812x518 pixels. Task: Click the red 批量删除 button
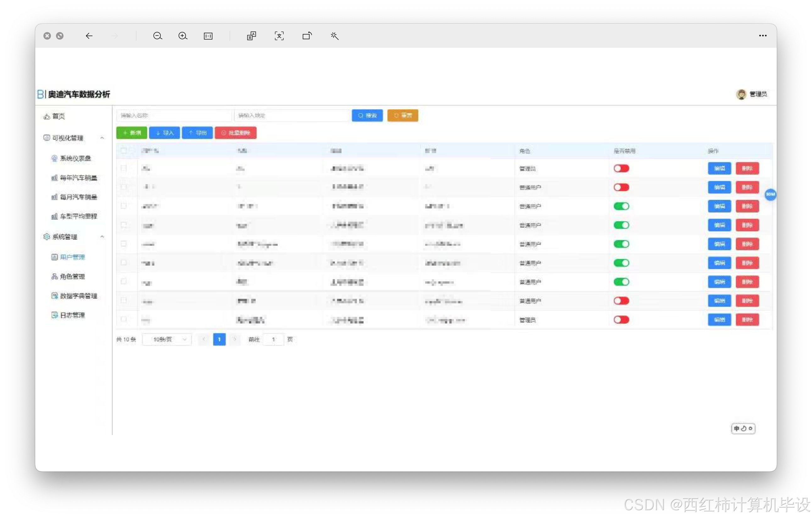pyautogui.click(x=236, y=133)
